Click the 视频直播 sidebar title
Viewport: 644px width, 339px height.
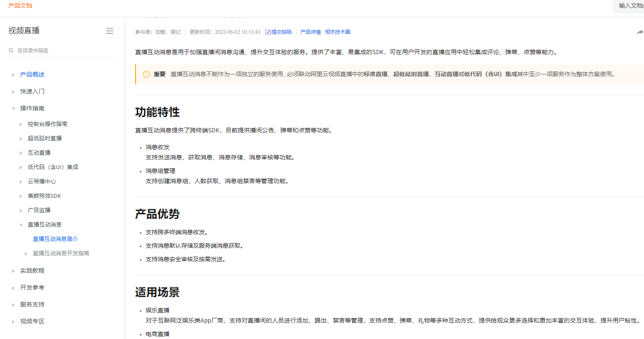tap(24, 30)
